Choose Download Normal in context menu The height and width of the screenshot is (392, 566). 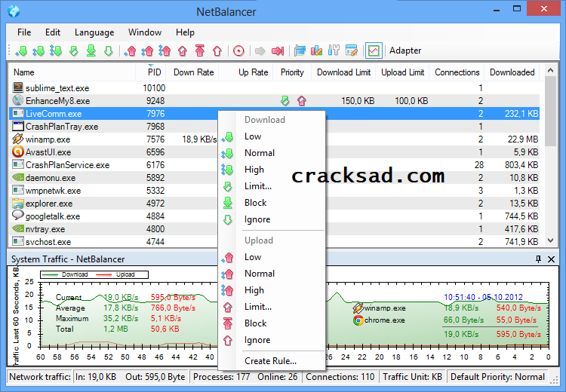pos(272,153)
